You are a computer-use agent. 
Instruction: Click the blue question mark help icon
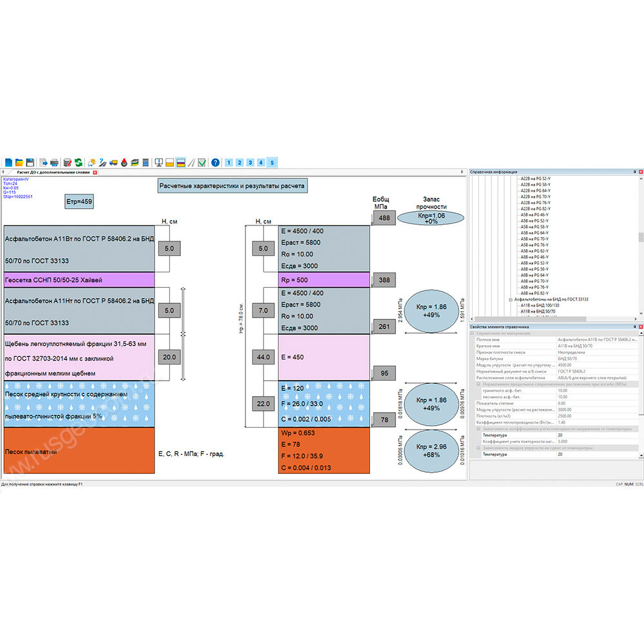216,162
